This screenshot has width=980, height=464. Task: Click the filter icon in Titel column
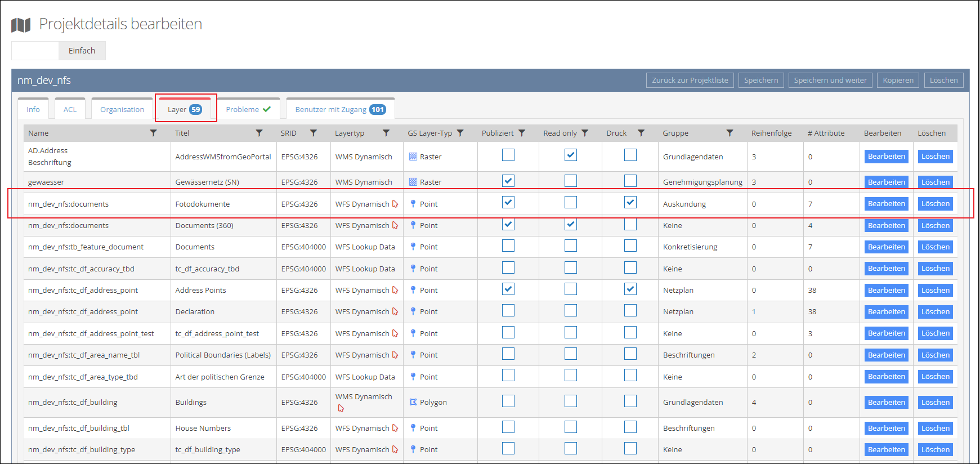tap(259, 133)
